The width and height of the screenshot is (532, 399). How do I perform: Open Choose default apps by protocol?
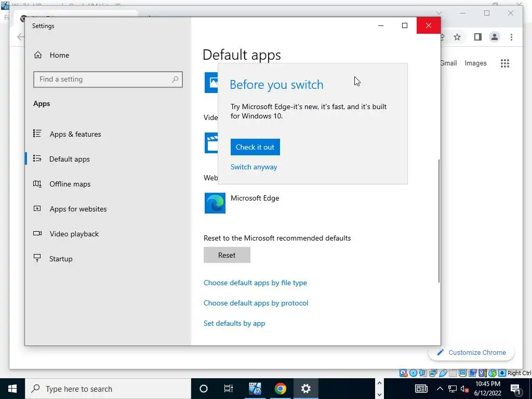tap(256, 303)
